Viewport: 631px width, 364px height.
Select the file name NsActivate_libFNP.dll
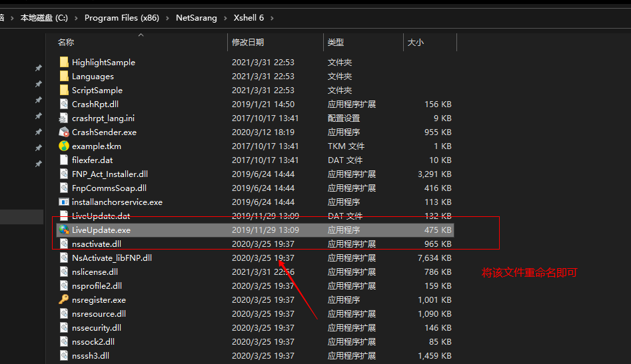(x=111, y=258)
